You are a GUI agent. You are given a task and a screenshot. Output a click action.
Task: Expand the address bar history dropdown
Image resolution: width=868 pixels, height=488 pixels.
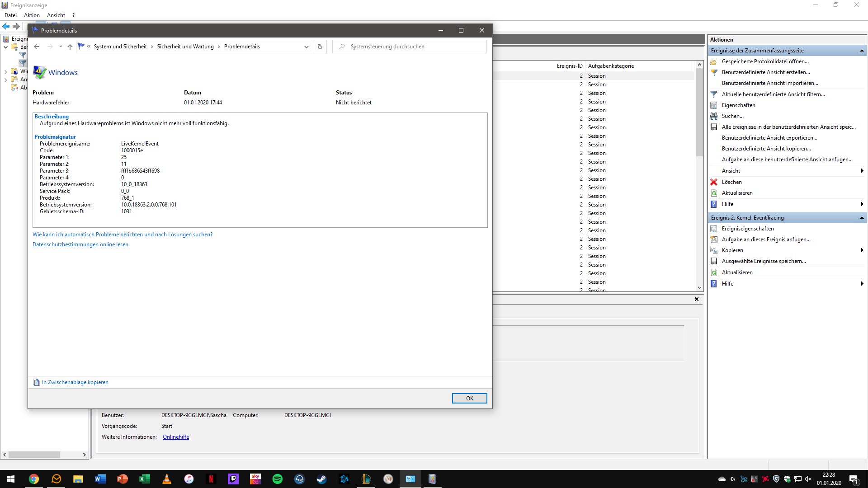[x=306, y=47]
